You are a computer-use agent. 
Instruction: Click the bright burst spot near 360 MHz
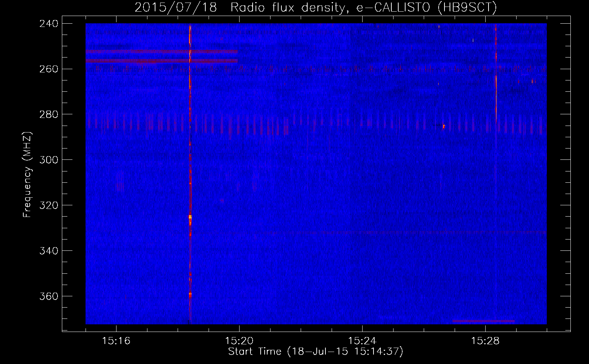pos(190,294)
